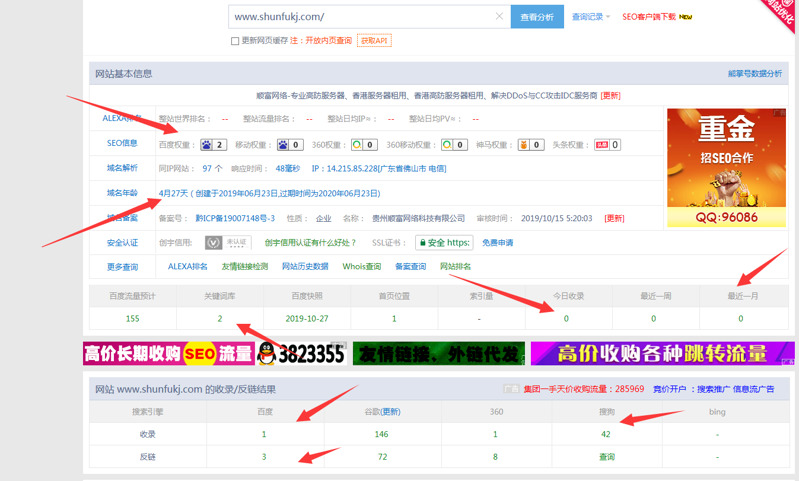
Task: Open the ALEXA排名 query link
Action: (x=188, y=266)
